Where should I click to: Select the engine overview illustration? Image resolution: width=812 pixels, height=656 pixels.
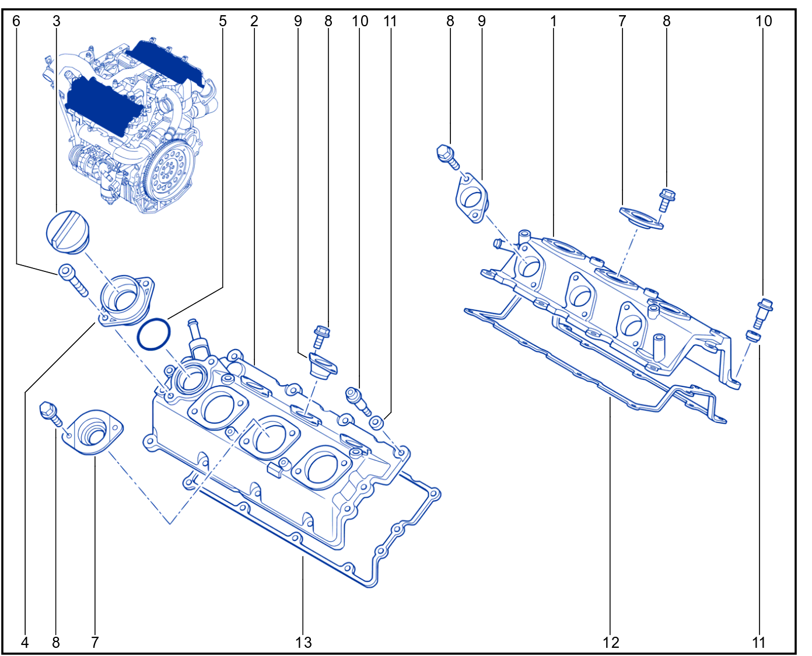[x=131, y=124]
